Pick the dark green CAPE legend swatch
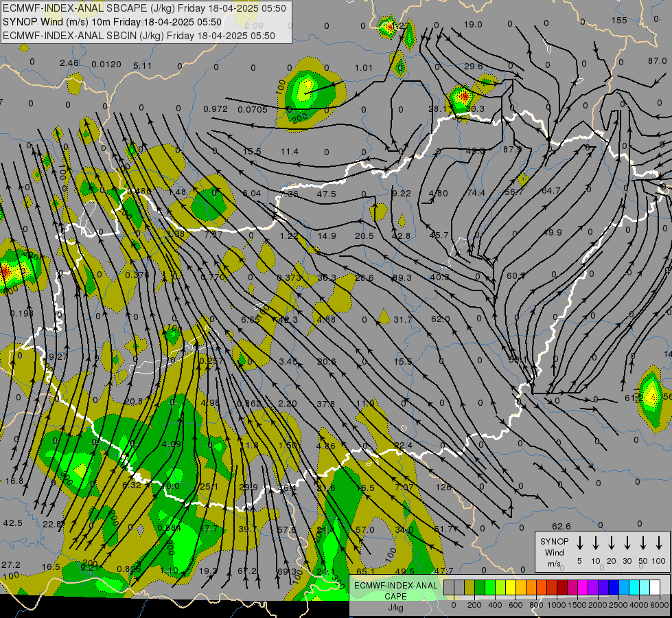The width and height of the screenshot is (672, 618). [x=480, y=587]
